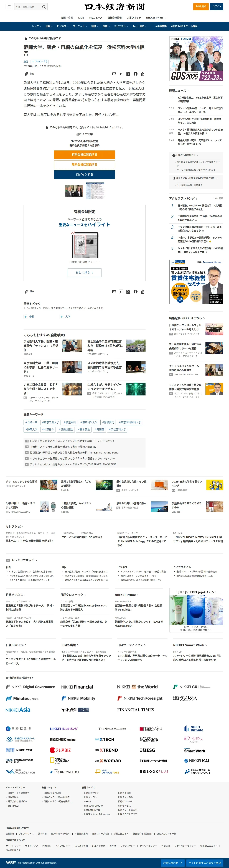Open the NIKKEI GX logo
229x868 pixels.
[x=192, y=687]
